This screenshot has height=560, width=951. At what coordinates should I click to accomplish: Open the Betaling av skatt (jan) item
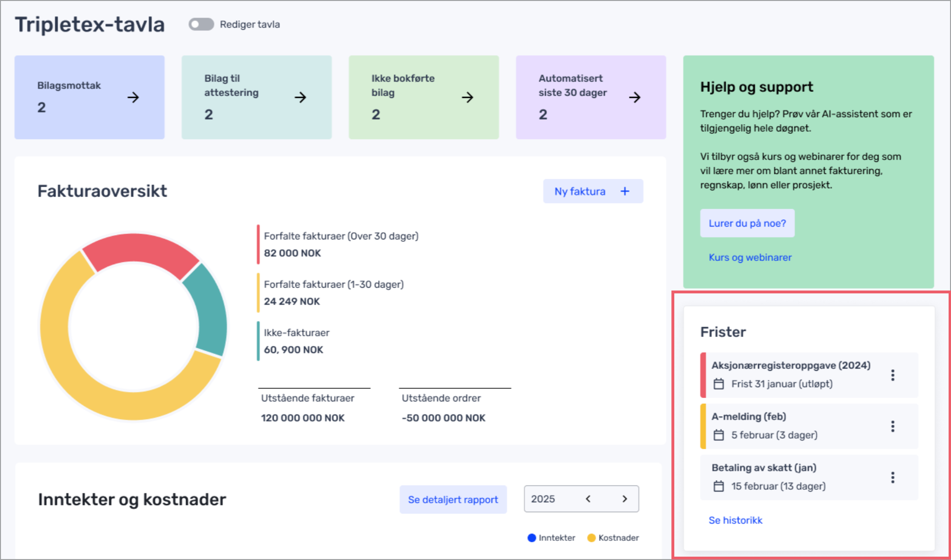(x=809, y=477)
